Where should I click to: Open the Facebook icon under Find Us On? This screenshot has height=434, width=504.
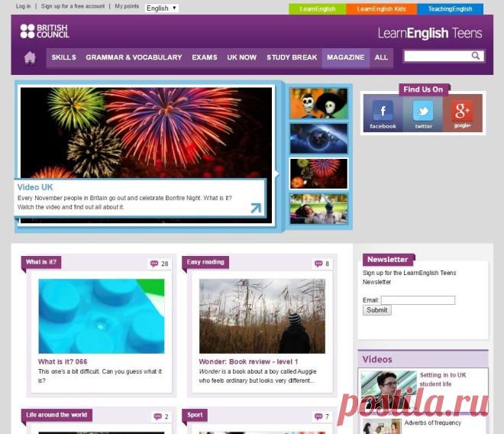383,114
